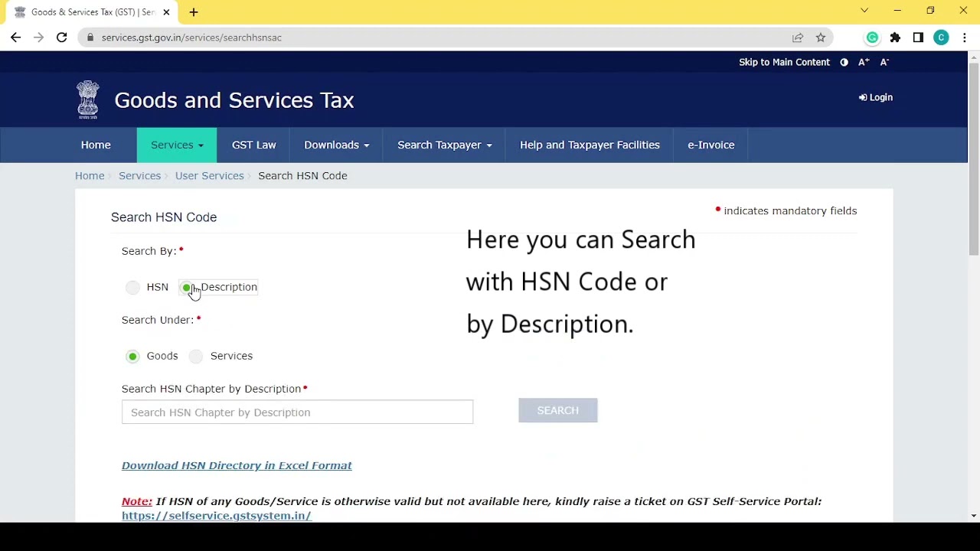Open e-Invoice menu item
This screenshot has width=980, height=551.
(711, 145)
